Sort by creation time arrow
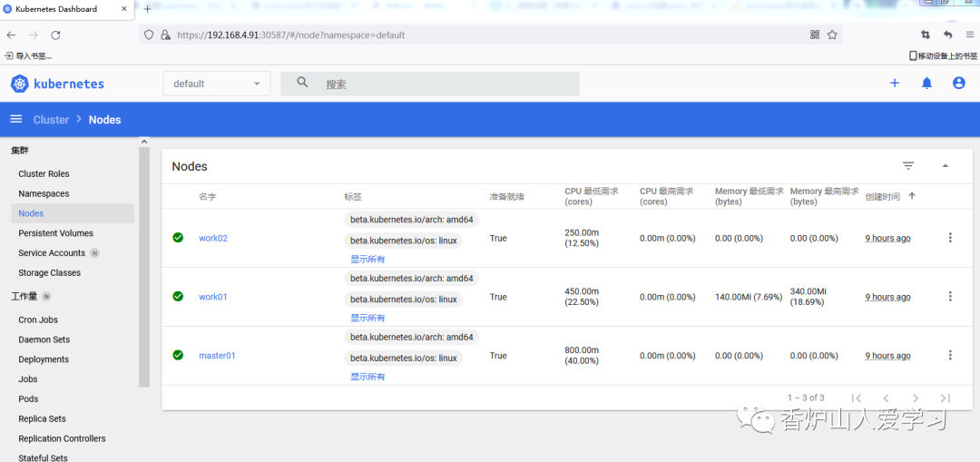Viewport: 980px width, 462px height. click(x=912, y=196)
